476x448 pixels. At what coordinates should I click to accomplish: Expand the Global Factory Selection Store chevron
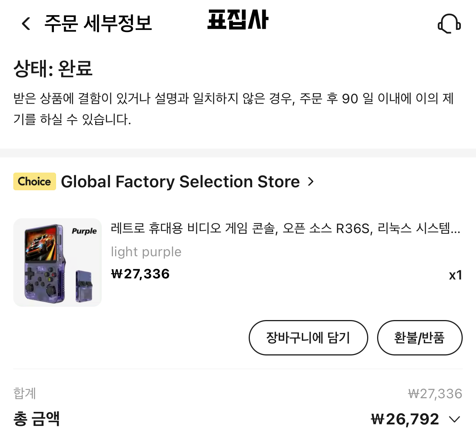(311, 181)
